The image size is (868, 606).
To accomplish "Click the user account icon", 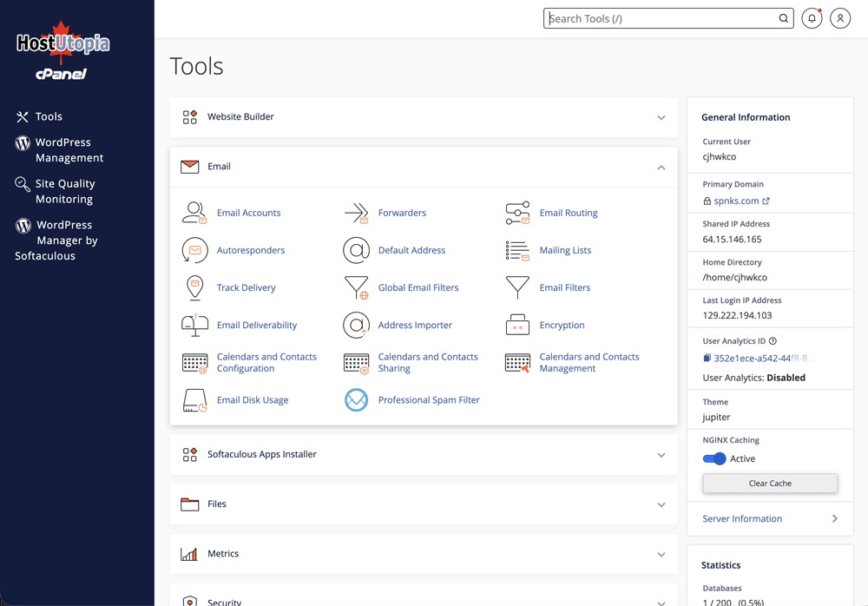I will click(x=840, y=18).
